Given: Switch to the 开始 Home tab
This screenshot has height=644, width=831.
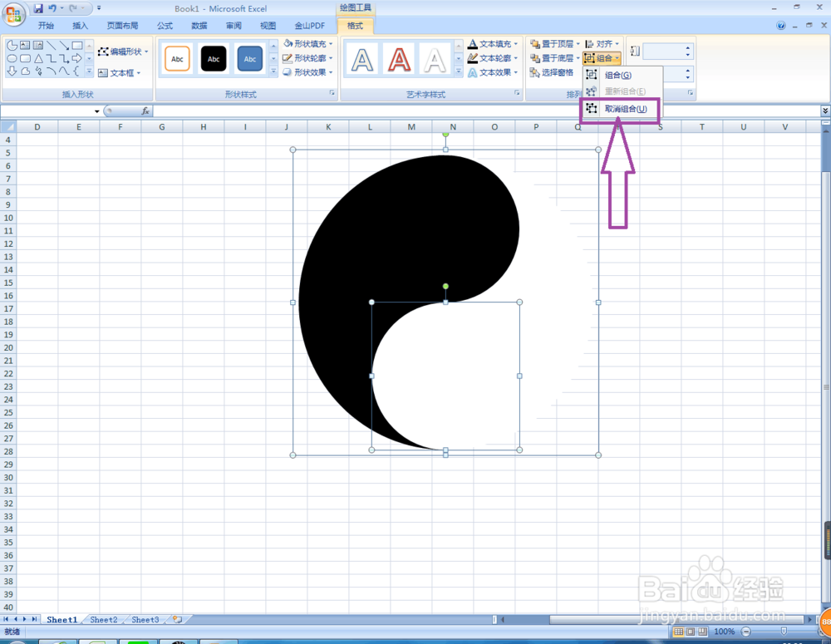Looking at the screenshot, I should (x=46, y=26).
